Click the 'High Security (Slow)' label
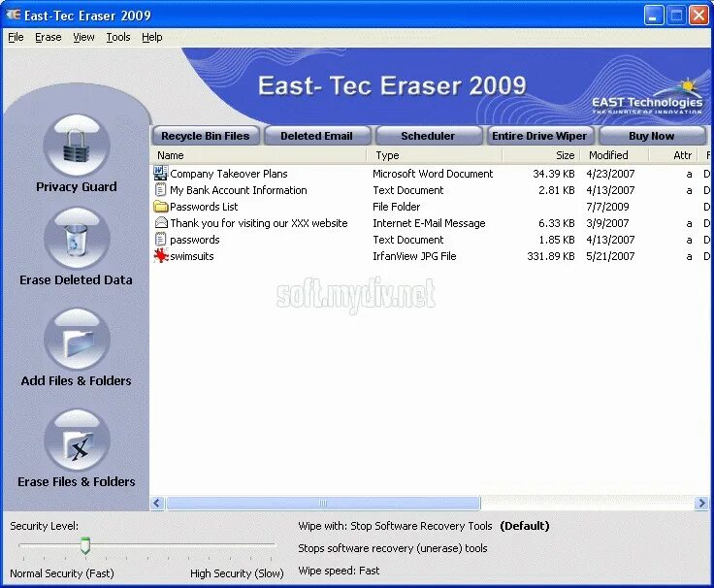This screenshot has width=714, height=588. [237, 573]
